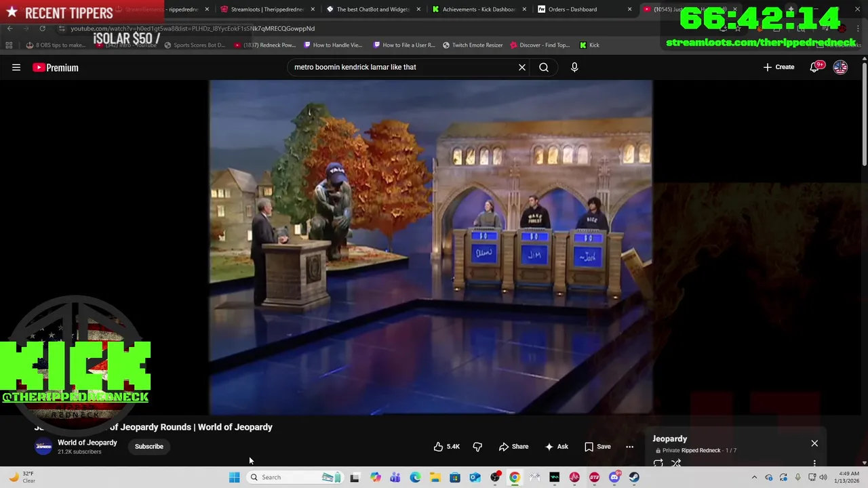Viewport: 868px width, 488px height.
Task: Open the Kick bookmark
Action: point(589,45)
